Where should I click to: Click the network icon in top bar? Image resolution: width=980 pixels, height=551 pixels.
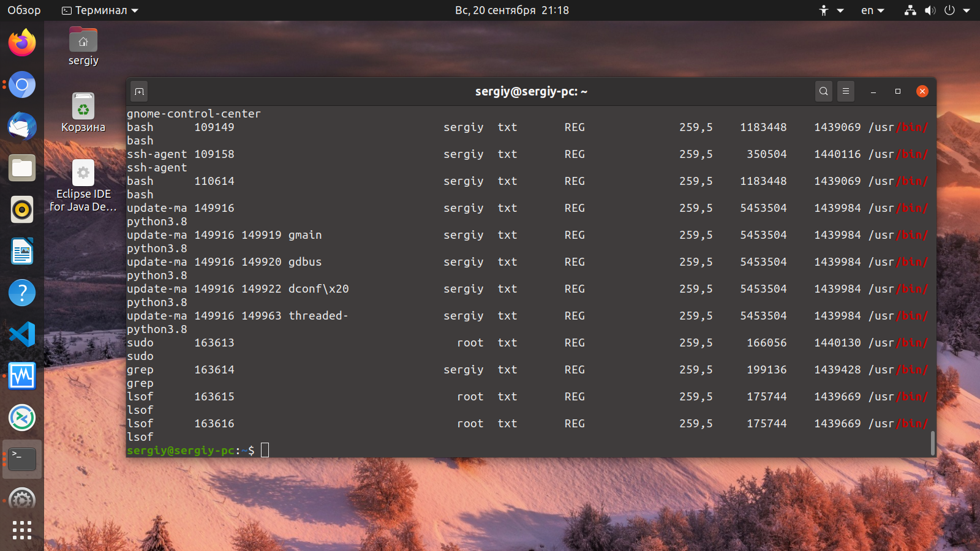tap(910, 10)
